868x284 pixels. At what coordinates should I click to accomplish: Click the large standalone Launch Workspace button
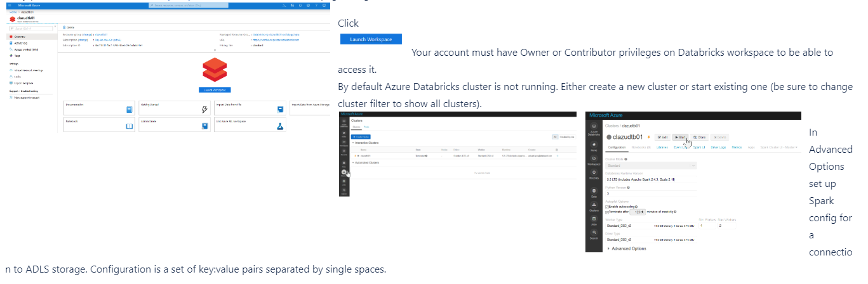pos(371,39)
